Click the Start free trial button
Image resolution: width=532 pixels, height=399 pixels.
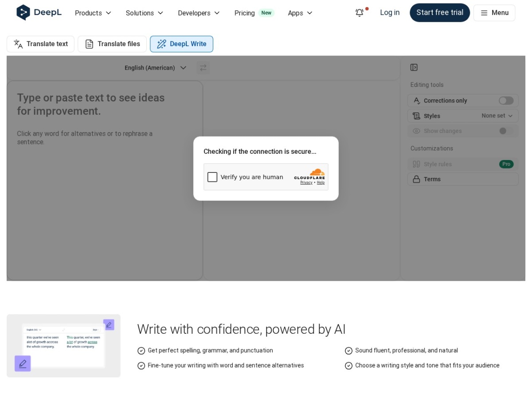tap(440, 13)
